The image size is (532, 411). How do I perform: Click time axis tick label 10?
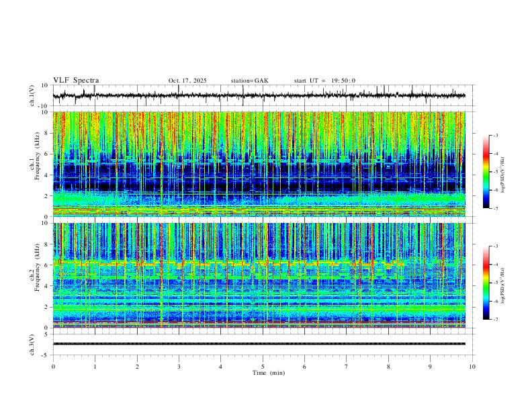tap(472, 367)
